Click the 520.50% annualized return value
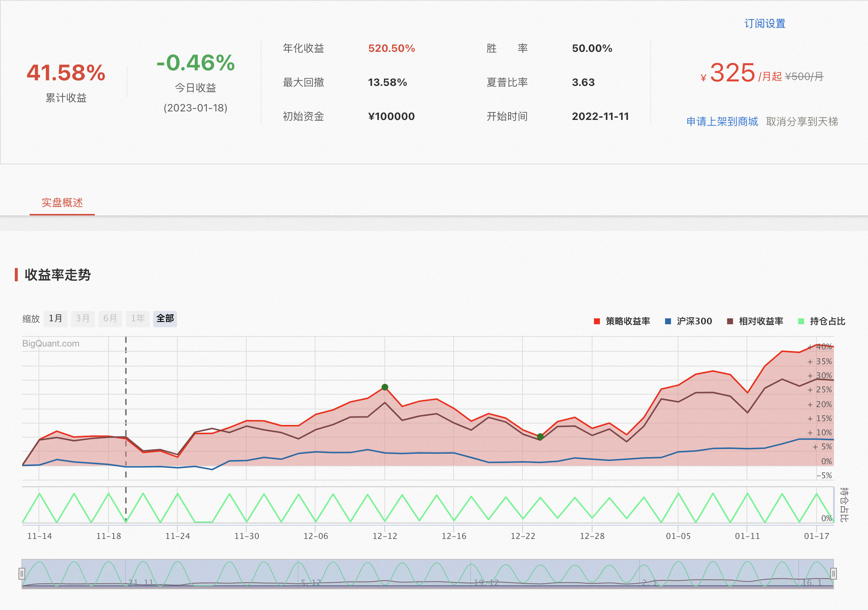 (392, 48)
